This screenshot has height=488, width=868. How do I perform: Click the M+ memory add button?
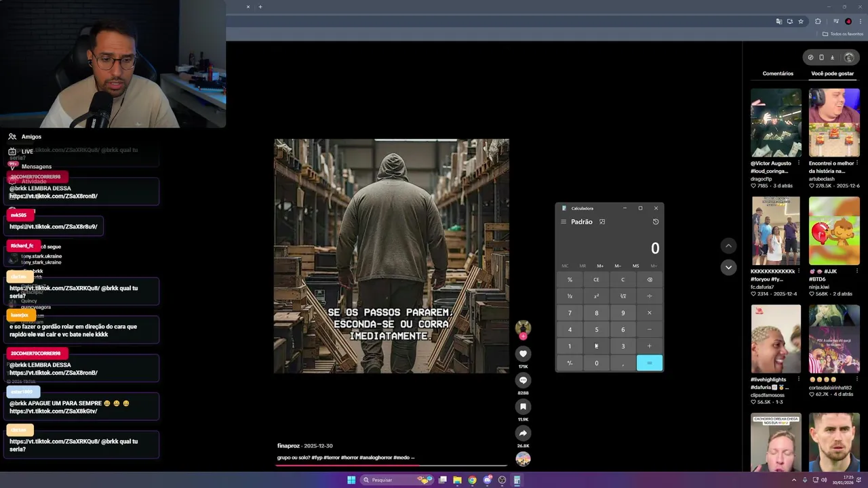pyautogui.click(x=600, y=266)
